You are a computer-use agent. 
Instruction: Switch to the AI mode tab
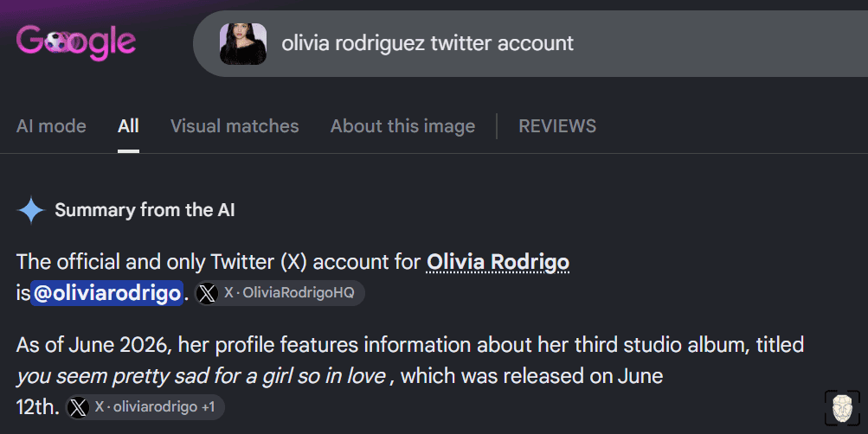(51, 126)
